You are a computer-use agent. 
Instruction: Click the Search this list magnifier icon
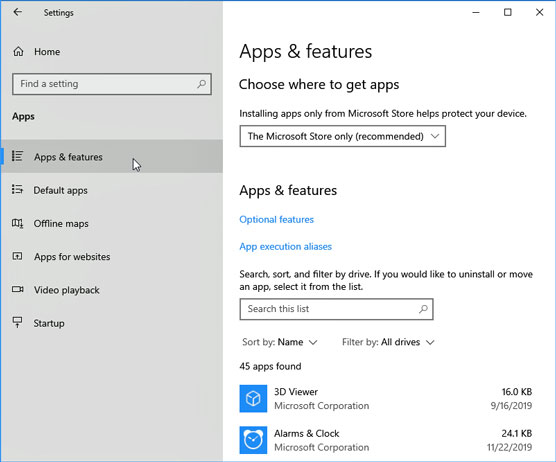click(423, 309)
